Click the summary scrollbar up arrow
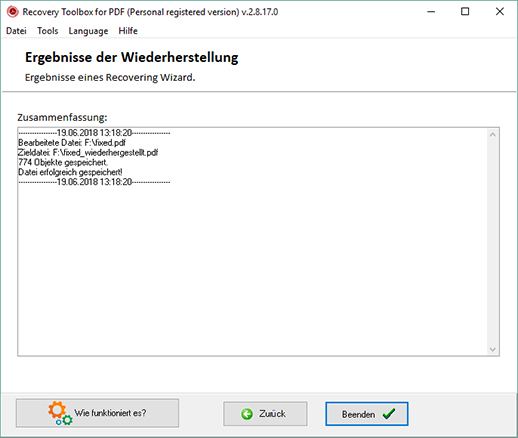Image resolution: width=518 pixels, height=438 pixels. (493, 135)
